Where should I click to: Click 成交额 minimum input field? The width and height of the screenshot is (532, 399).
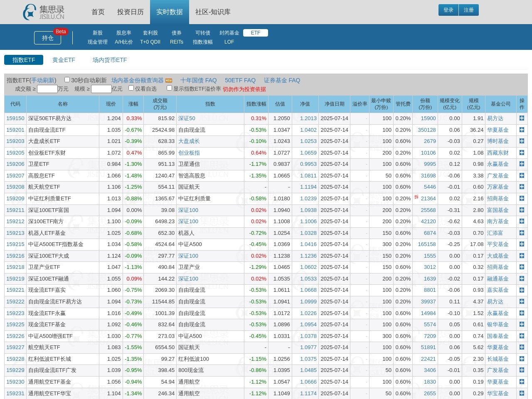[x=47, y=89]
